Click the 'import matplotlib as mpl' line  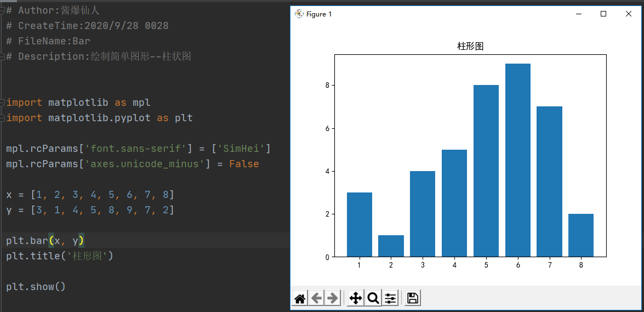78,103
